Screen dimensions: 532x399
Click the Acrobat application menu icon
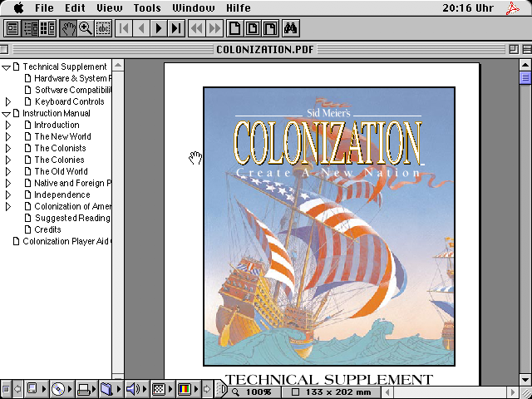[513, 8]
